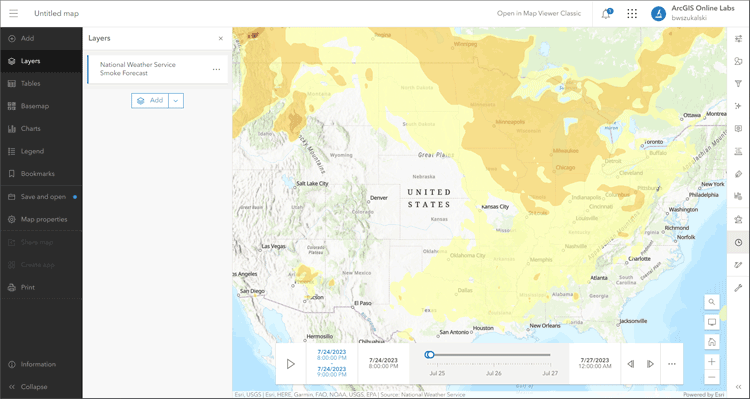Viewport: 750px width, 399px height.
Task: Open the notifications bell
Action: pyautogui.click(x=606, y=14)
